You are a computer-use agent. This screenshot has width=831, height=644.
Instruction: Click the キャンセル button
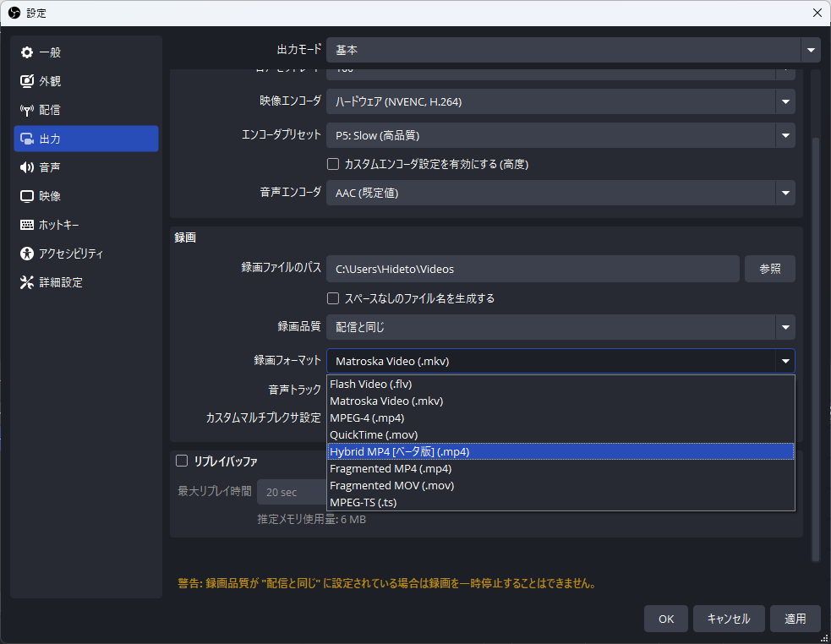pos(729,619)
